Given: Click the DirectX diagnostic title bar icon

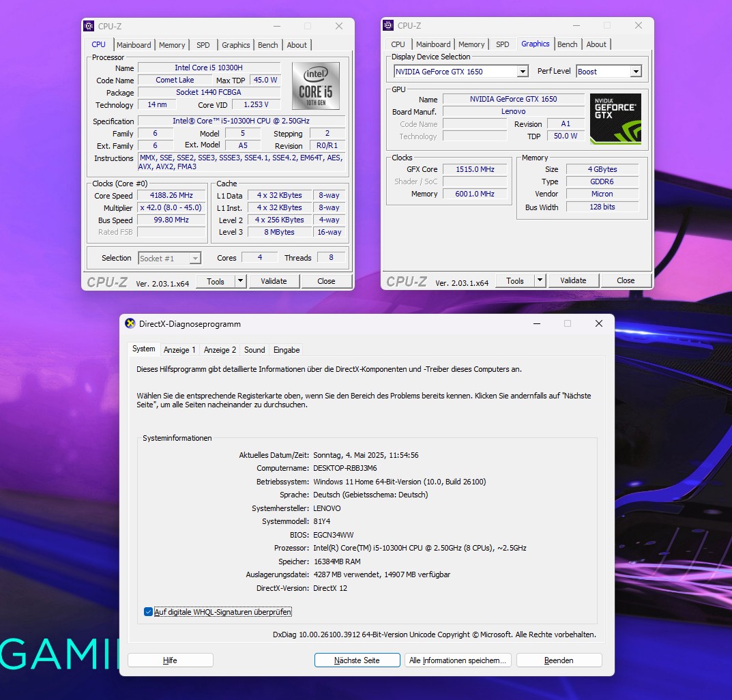Looking at the screenshot, I should coord(130,324).
